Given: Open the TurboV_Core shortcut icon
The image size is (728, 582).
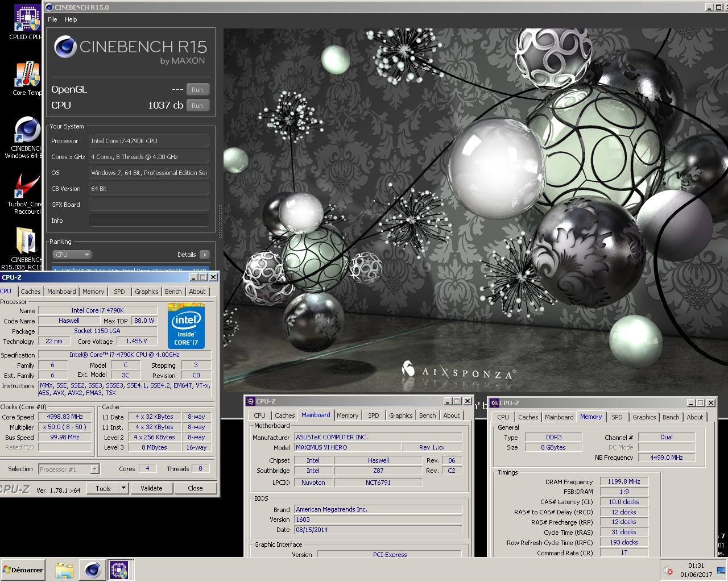Looking at the screenshot, I should click(x=26, y=194).
